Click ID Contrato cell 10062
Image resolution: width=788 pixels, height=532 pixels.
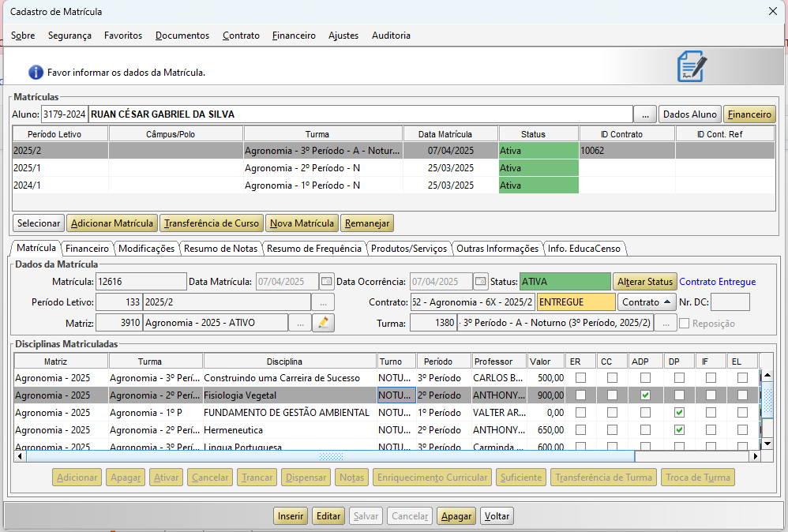click(x=627, y=151)
